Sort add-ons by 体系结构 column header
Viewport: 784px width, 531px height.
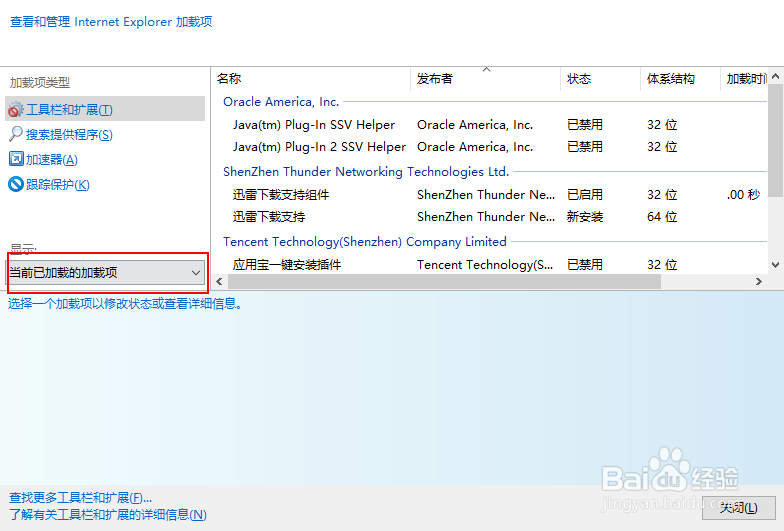coord(680,78)
